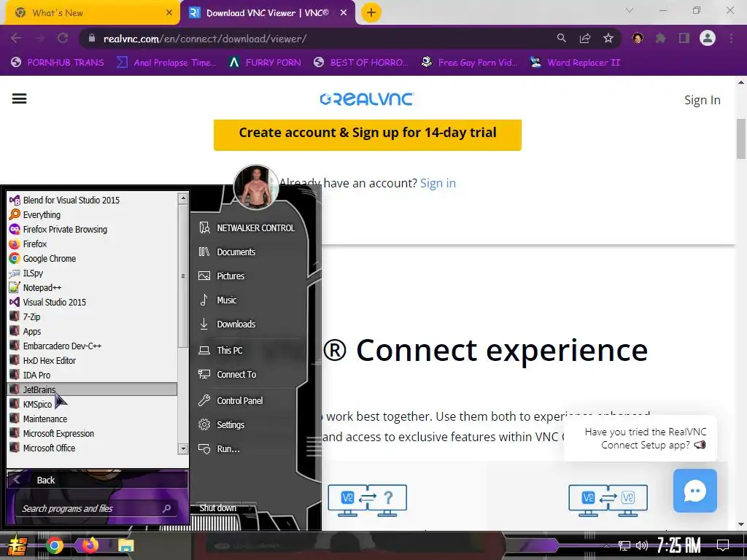Click Sign In at top right of page
The height and width of the screenshot is (560, 747).
pos(703,100)
